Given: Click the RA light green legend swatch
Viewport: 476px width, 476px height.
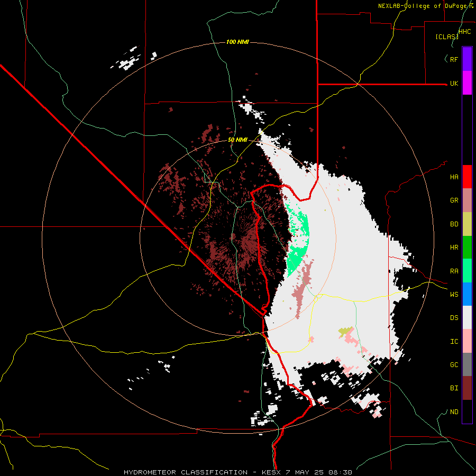Looking at the screenshot, I should pos(467,271).
